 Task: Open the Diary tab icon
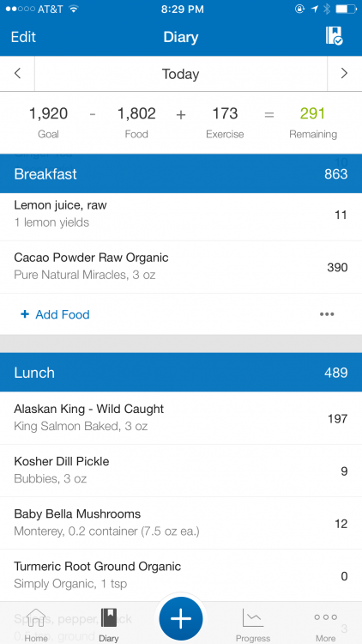(x=108, y=625)
